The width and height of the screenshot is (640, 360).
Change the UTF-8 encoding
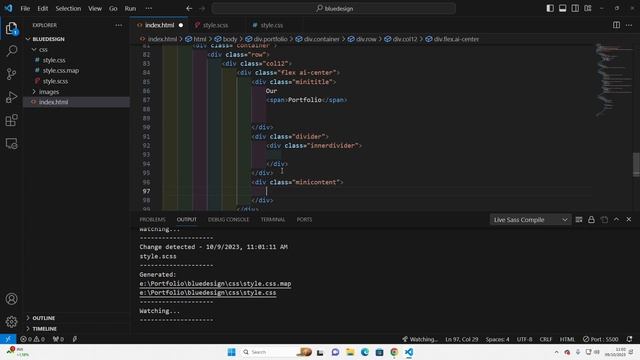[524, 339]
